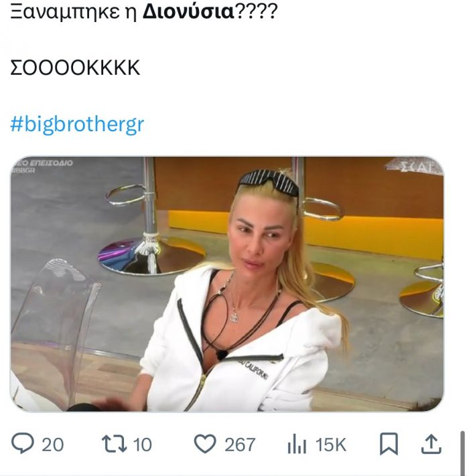The image size is (469, 476).
Task: Open replies with the speech bubble icon
Action: pyautogui.click(x=23, y=443)
